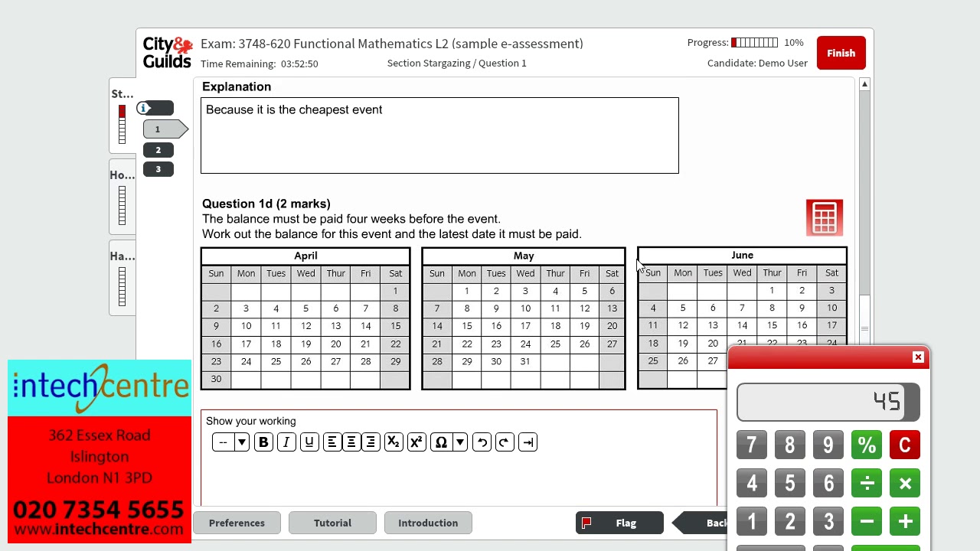The height and width of the screenshot is (551, 980).
Task: Open the Tutorial
Action: click(332, 523)
